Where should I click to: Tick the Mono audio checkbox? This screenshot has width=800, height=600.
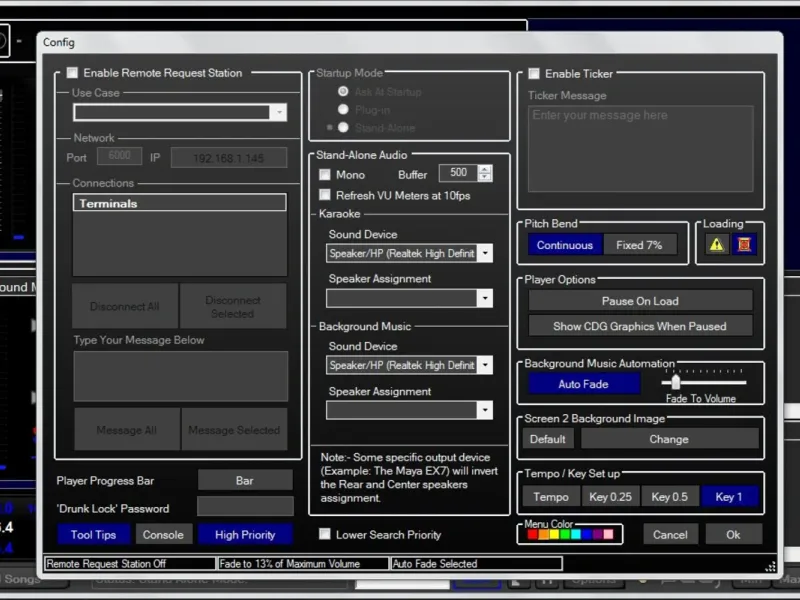[x=324, y=174]
